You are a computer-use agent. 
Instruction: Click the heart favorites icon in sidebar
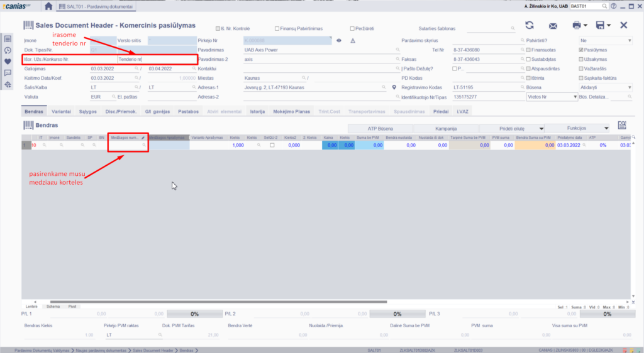click(x=8, y=62)
